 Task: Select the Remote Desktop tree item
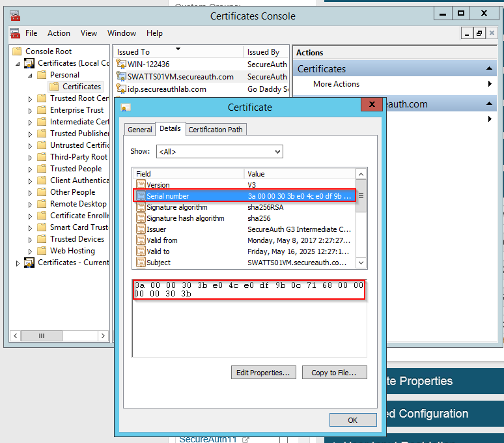click(x=78, y=204)
